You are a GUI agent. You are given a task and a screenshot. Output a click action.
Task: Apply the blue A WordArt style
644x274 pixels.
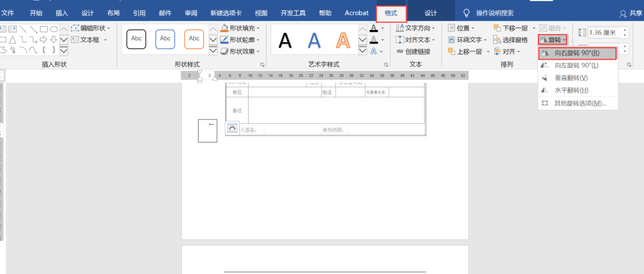[314, 40]
